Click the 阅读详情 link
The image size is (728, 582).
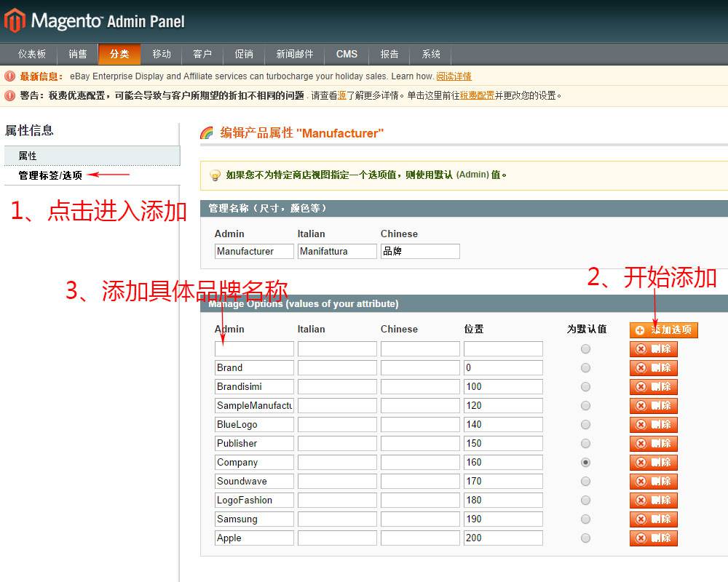pos(454,76)
